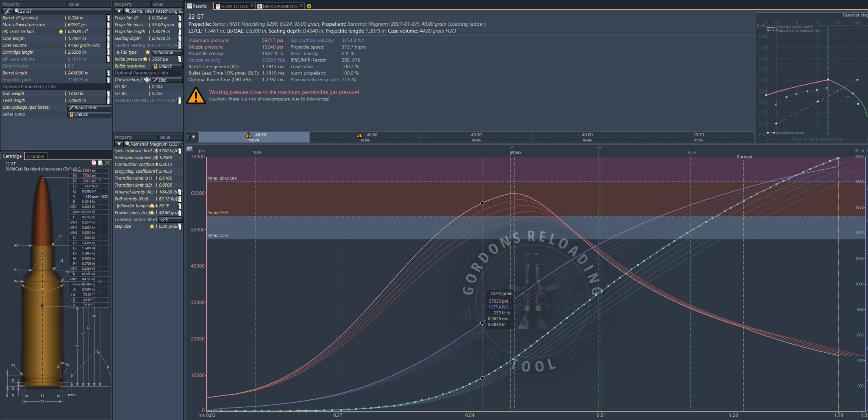Click the unit ruler icon for Bulk density
Screen dimensions: 868x420
tap(180, 199)
